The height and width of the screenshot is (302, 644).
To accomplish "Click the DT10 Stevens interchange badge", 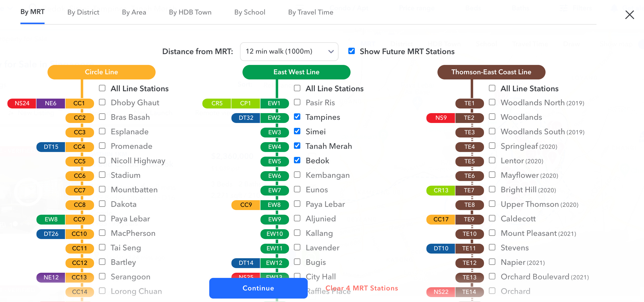I will pyautogui.click(x=440, y=248).
